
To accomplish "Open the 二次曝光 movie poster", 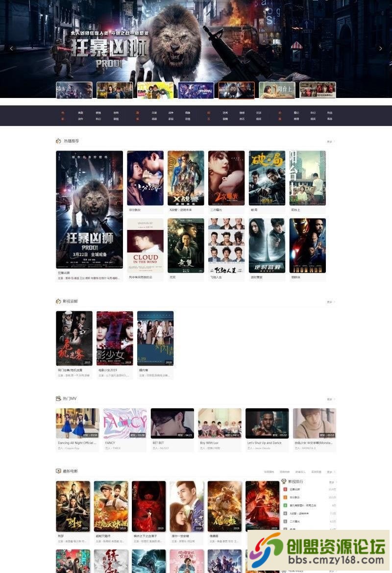I will pyautogui.click(x=226, y=178).
